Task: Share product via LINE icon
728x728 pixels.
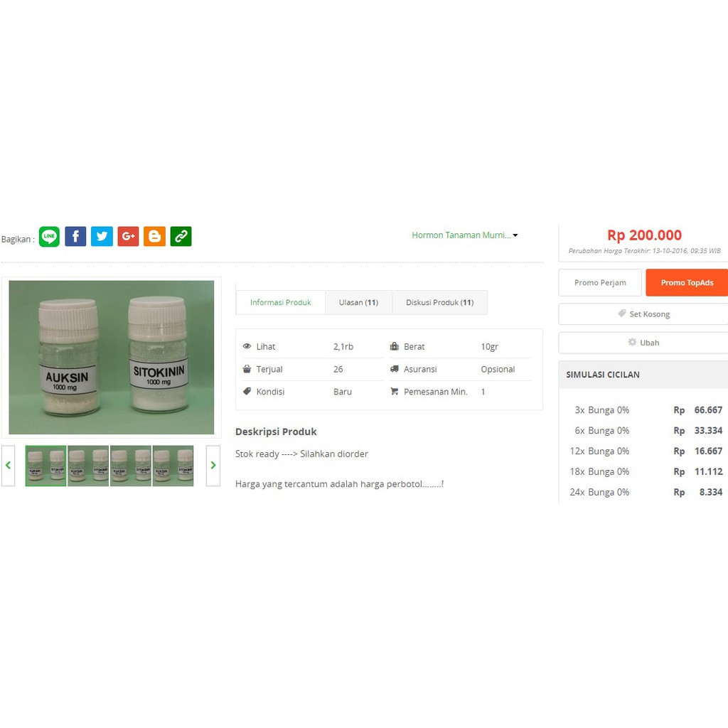Action: tap(49, 237)
